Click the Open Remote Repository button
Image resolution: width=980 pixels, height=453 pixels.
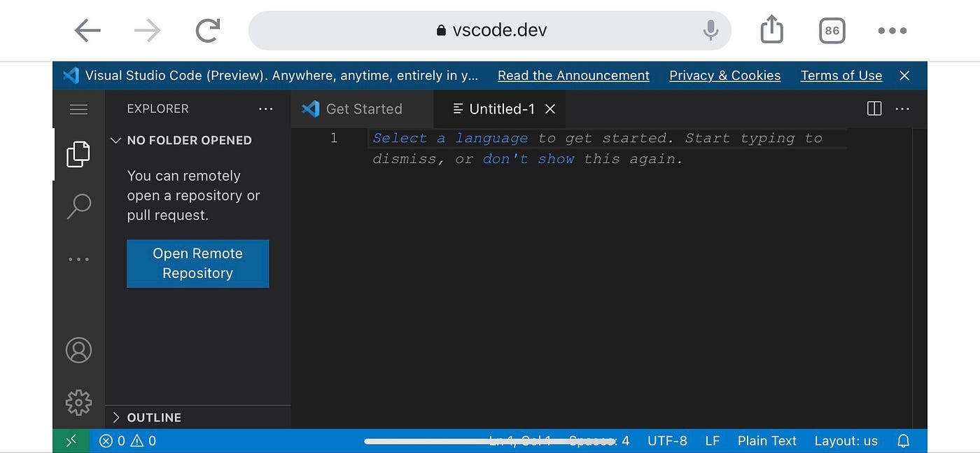pyautogui.click(x=197, y=263)
